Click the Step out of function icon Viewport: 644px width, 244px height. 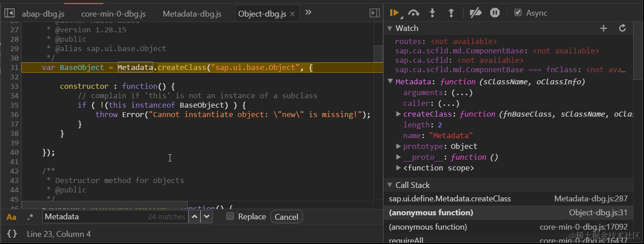pyautogui.click(x=451, y=13)
